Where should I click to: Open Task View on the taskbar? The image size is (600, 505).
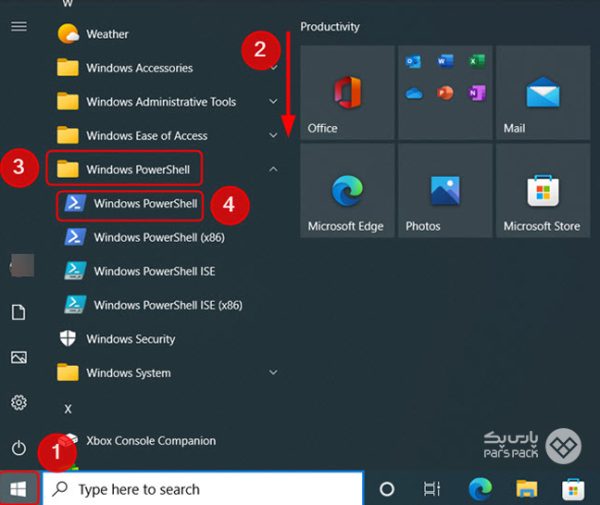432,489
